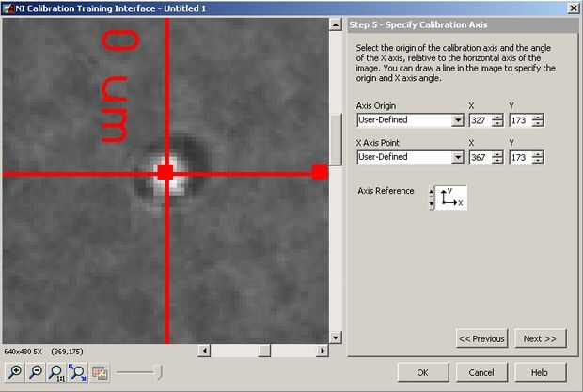This screenshot has width=583, height=392.
Task: Click the Next >> button
Action: click(x=541, y=338)
